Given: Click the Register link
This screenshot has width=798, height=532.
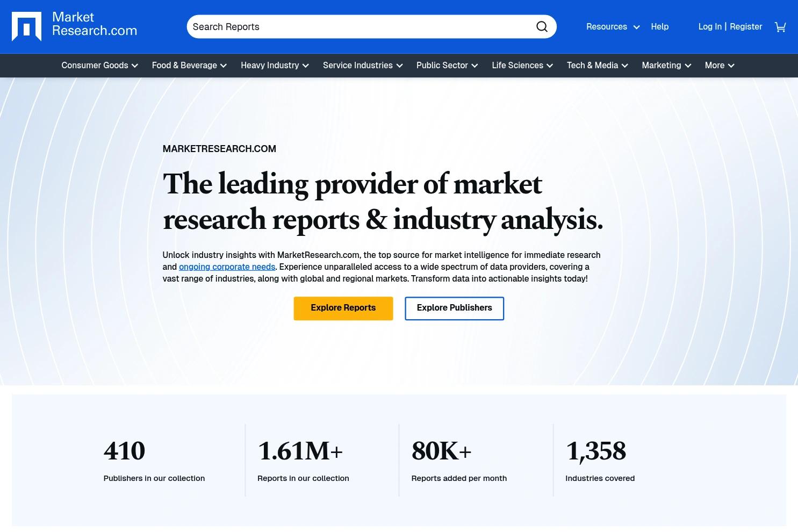Looking at the screenshot, I should [746, 27].
